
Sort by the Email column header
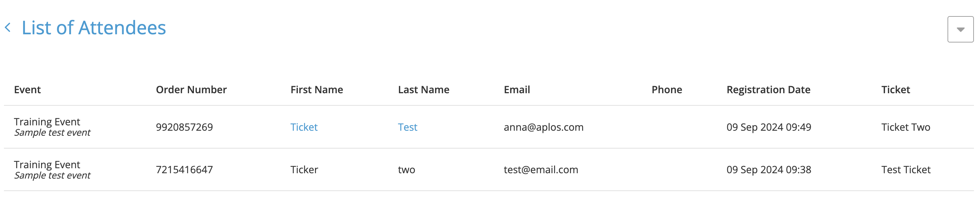[517, 90]
